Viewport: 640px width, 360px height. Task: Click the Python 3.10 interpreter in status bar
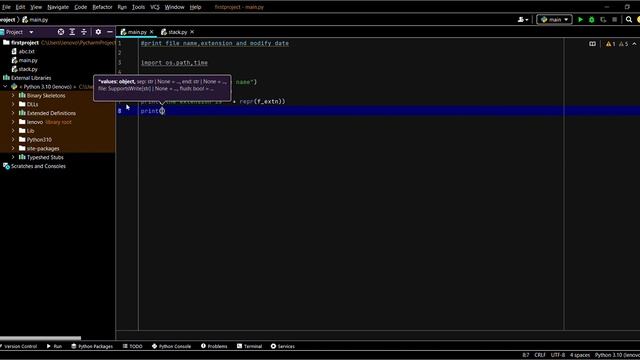coord(617,355)
